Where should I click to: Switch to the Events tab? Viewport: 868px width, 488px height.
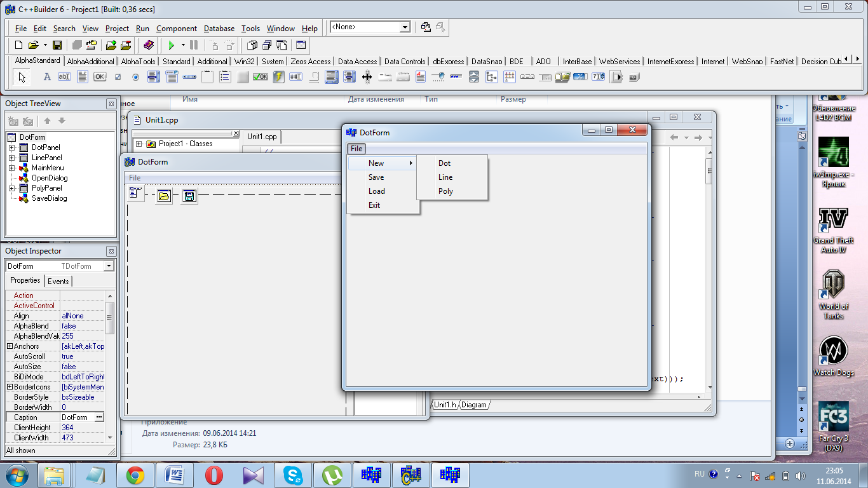click(58, 281)
